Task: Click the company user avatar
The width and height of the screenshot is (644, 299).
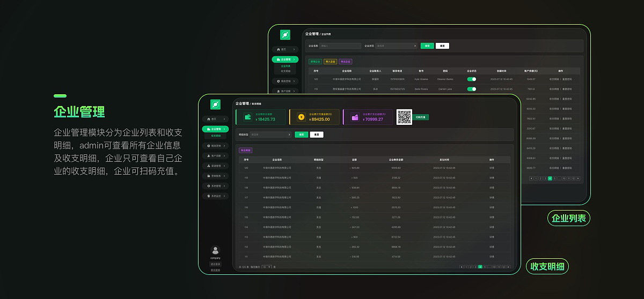Action: tap(215, 250)
